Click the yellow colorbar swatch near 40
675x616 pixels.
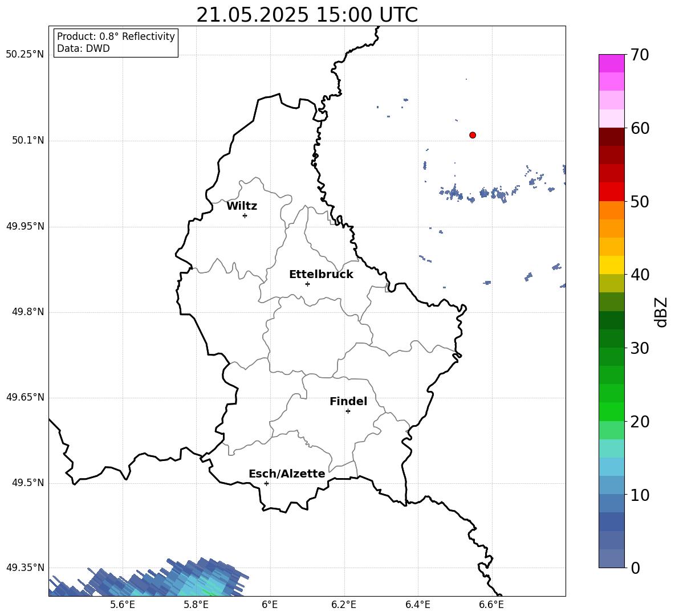(611, 265)
